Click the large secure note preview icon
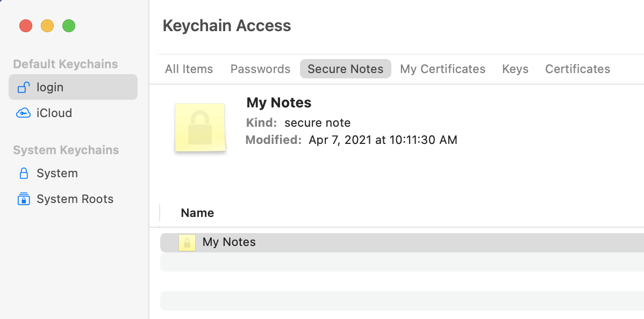 click(199, 127)
